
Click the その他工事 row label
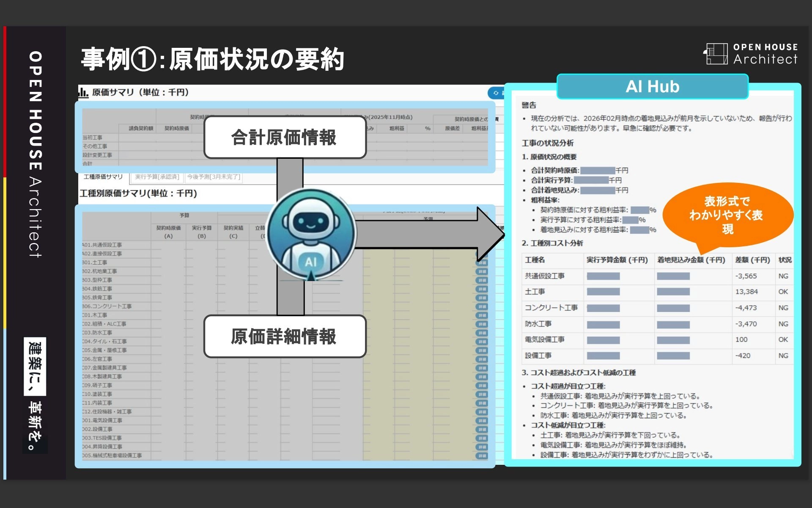[x=95, y=146]
